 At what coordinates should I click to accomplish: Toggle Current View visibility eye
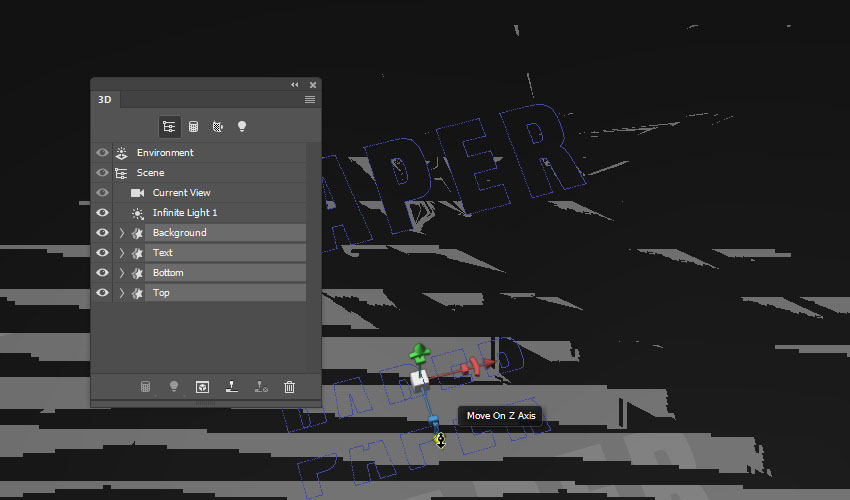(x=102, y=193)
